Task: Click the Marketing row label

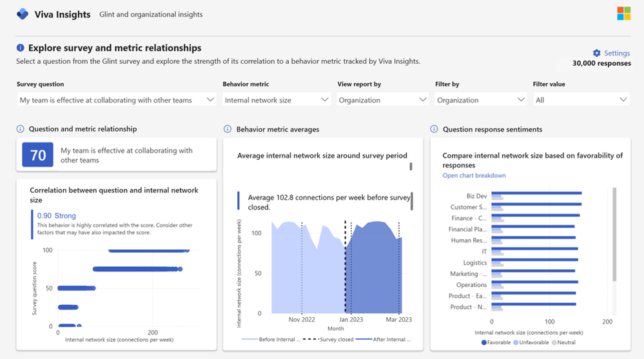Action: tap(468, 274)
